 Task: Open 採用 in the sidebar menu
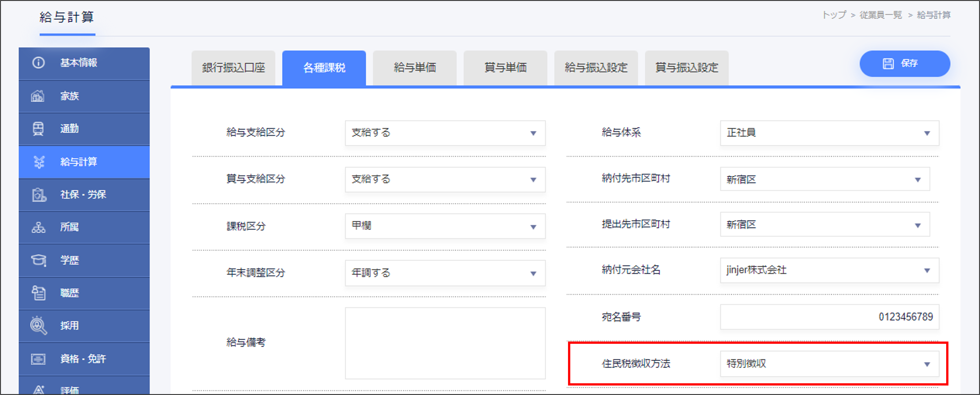point(84,326)
